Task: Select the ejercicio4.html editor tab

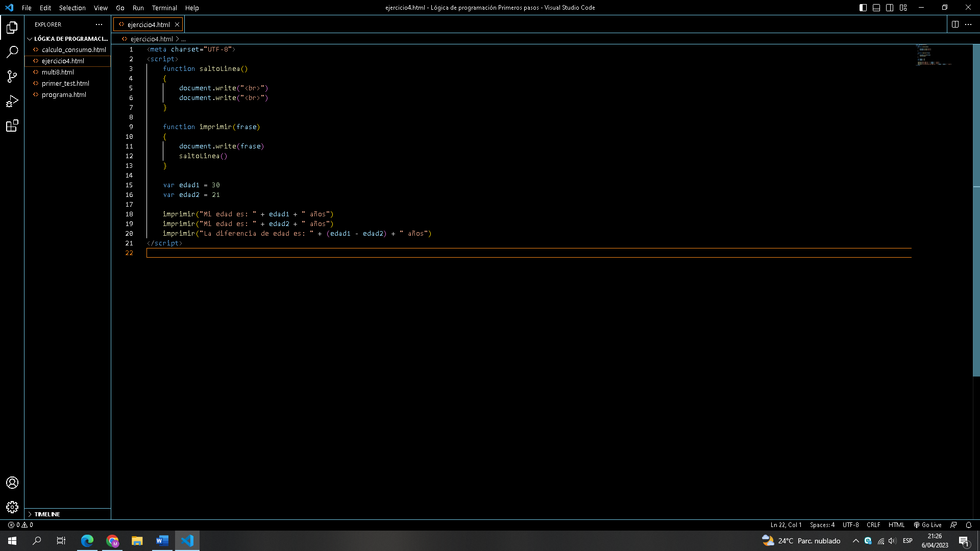Action: click(x=149, y=24)
